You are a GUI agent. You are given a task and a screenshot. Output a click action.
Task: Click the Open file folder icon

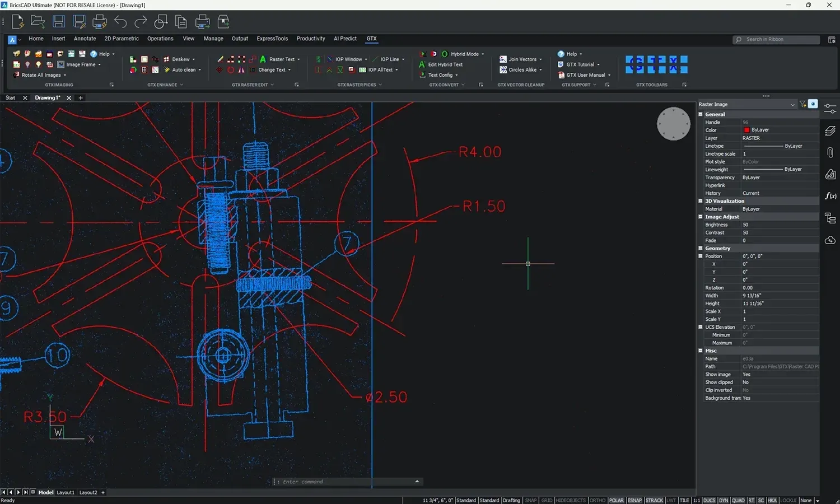pos(38,22)
